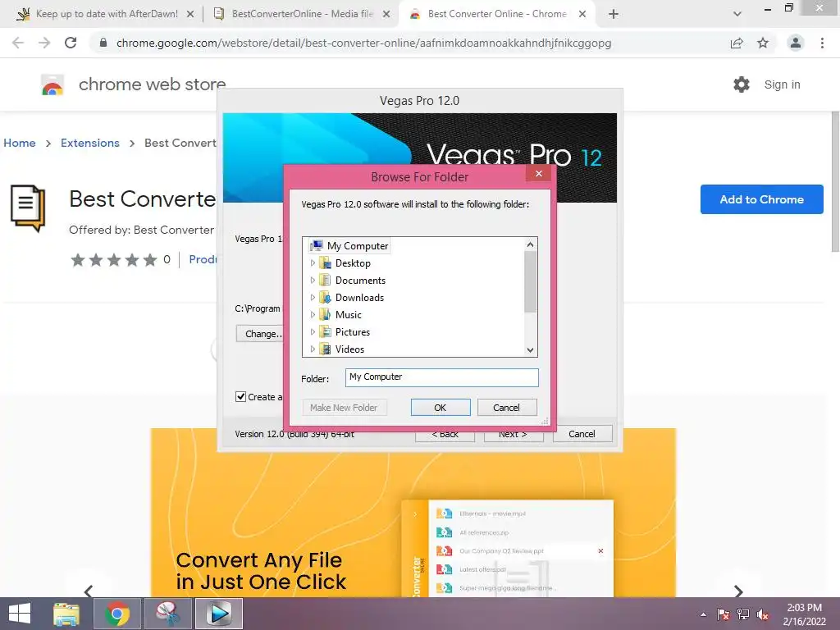The image size is (840, 630).
Task: Click the Chrome back arrow
Action: 18,43
